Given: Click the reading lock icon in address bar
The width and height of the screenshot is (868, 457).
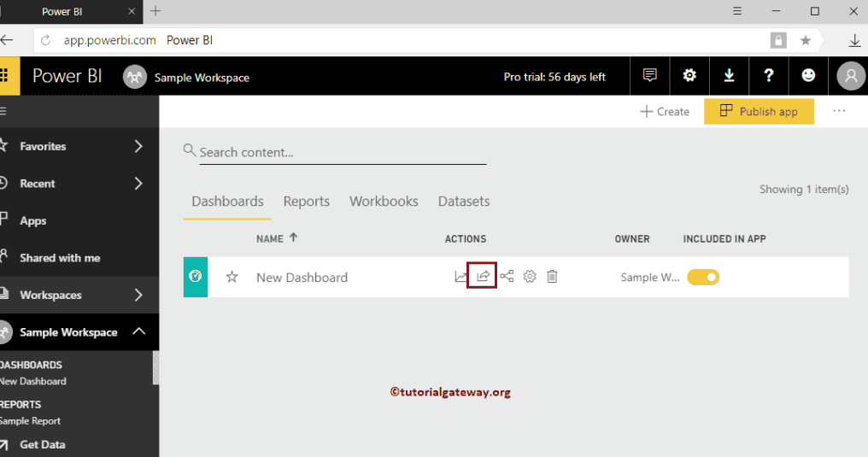Looking at the screenshot, I should tap(778, 40).
